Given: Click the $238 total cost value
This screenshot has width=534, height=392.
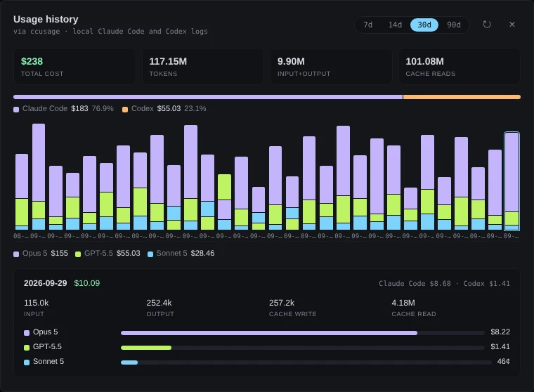Looking at the screenshot, I should pyautogui.click(x=32, y=61).
